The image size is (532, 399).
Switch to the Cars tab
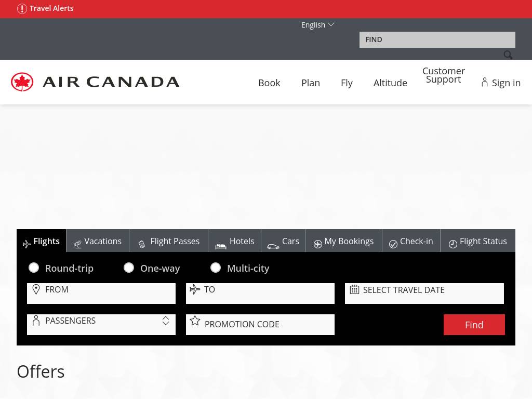pos(283,241)
